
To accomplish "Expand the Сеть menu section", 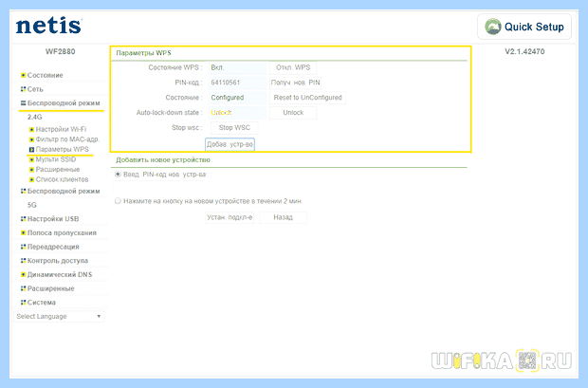I will (x=35, y=89).
